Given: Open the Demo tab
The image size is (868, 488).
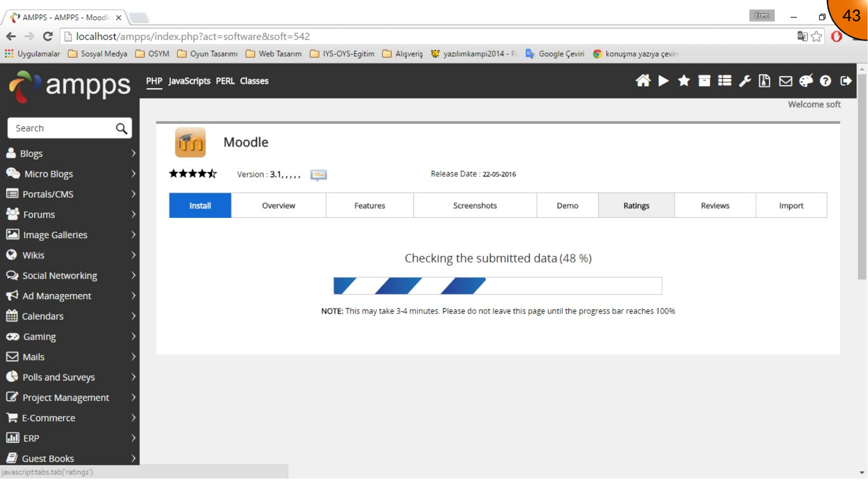Looking at the screenshot, I should click(568, 206).
